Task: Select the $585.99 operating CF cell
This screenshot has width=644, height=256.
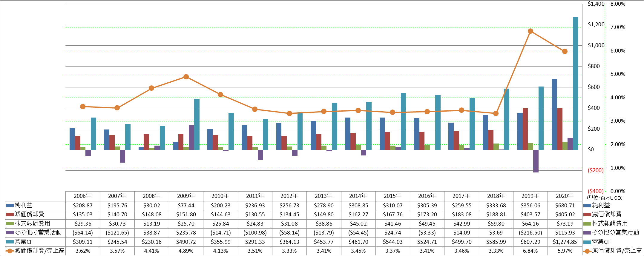Action: click(x=496, y=242)
